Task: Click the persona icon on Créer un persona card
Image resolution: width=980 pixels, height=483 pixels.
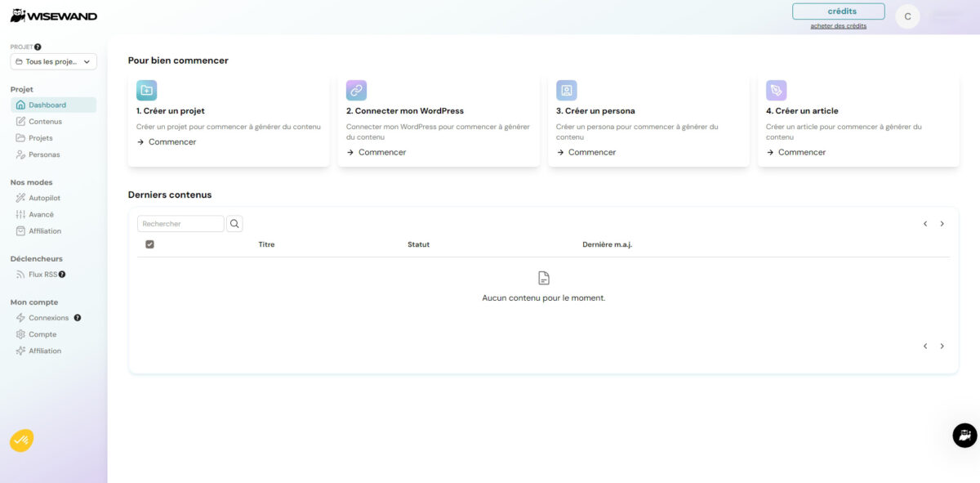Action: (566, 90)
